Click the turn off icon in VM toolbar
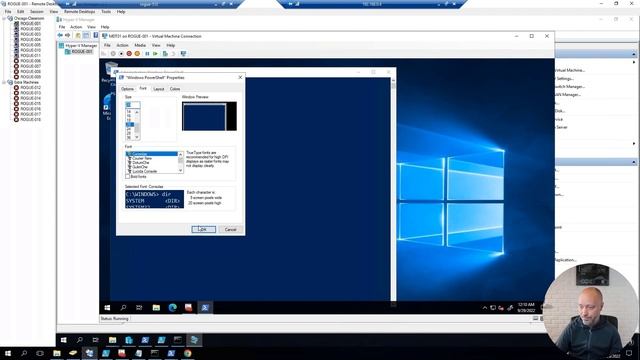The image size is (640, 360). click(121, 53)
